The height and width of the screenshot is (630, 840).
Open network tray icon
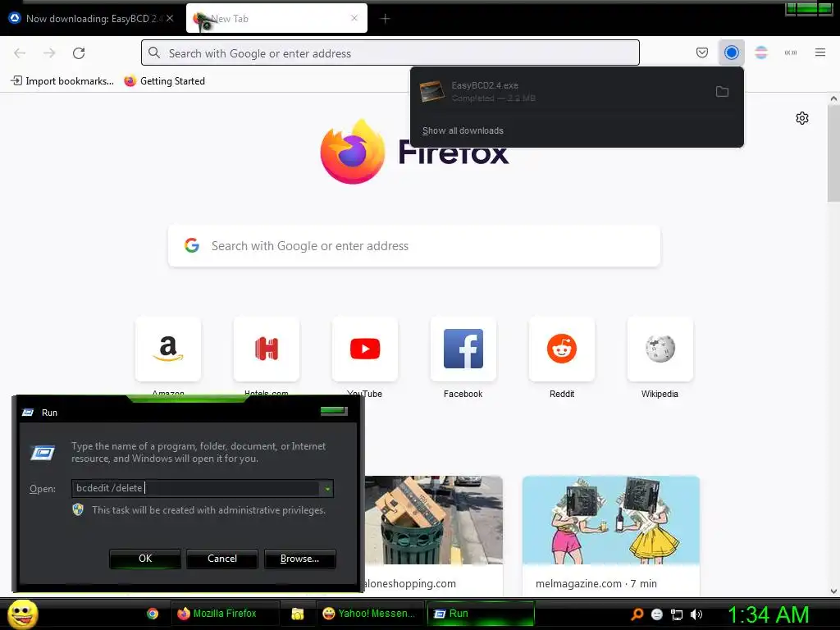pyautogui.click(x=677, y=614)
